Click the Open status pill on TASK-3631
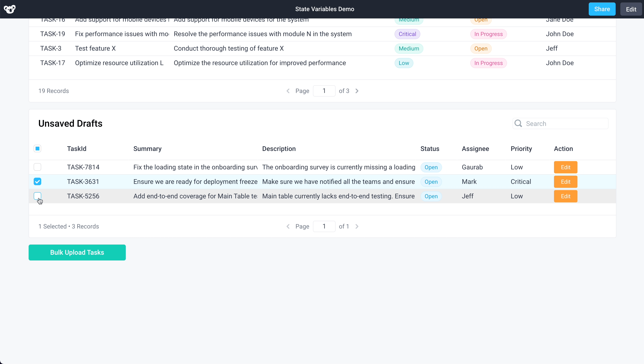The width and height of the screenshot is (644, 364). click(431, 181)
